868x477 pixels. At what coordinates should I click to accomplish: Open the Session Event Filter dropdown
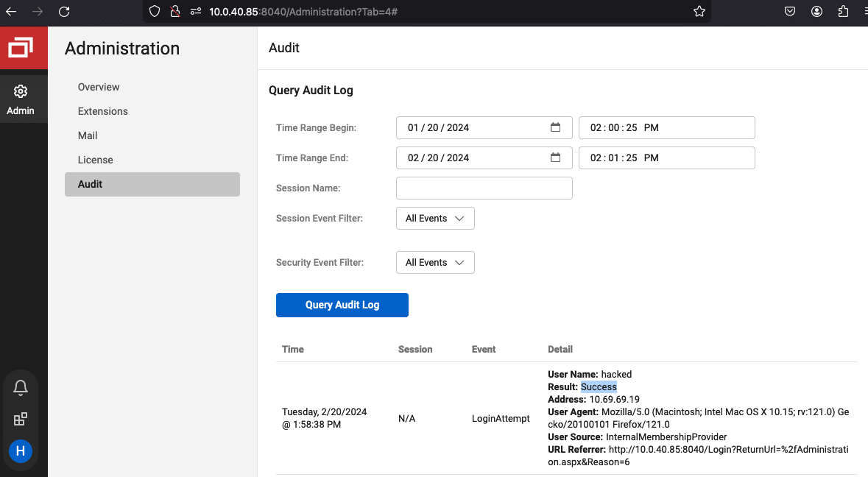pos(434,218)
